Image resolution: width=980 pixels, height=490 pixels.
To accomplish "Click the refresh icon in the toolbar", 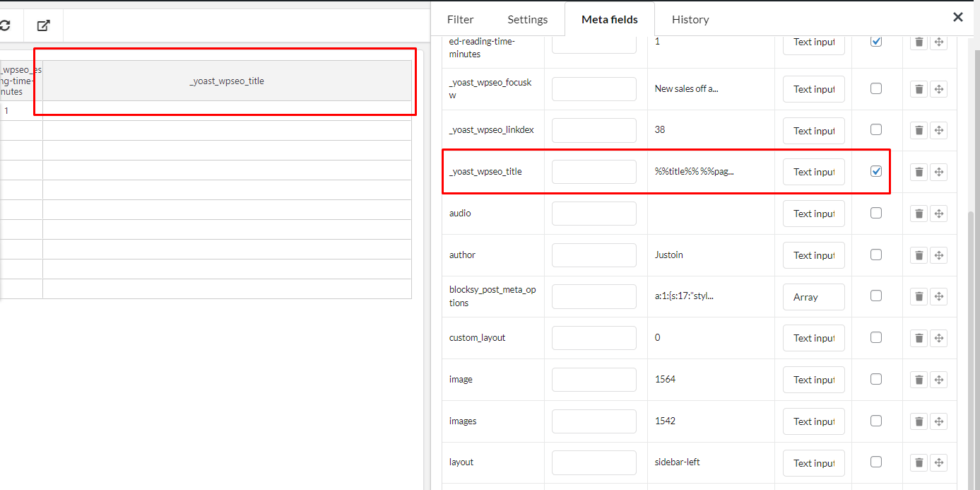I will tap(5, 25).
